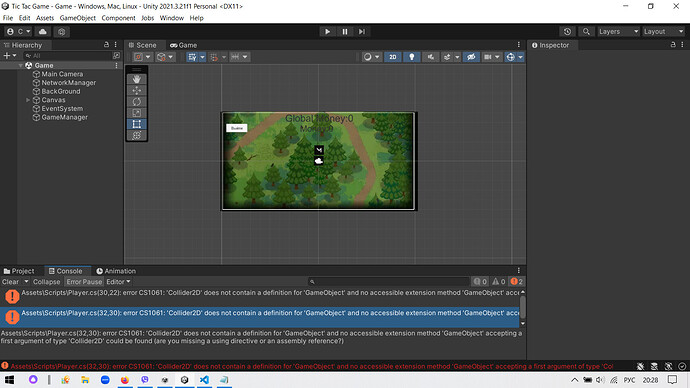The height and width of the screenshot is (388, 690).
Task: Clear the Console messages
Action: pyautogui.click(x=11, y=282)
